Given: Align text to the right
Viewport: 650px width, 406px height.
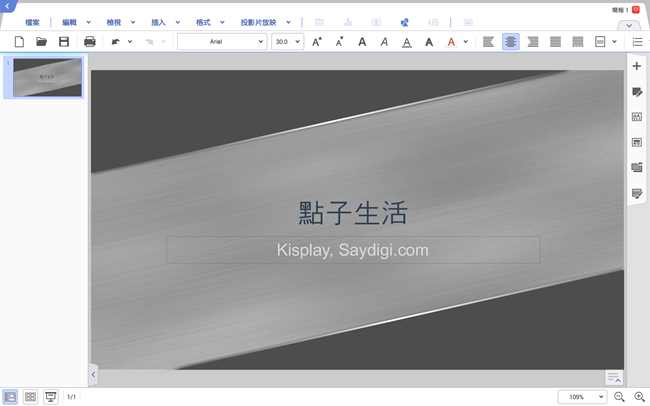Looking at the screenshot, I should tap(533, 42).
